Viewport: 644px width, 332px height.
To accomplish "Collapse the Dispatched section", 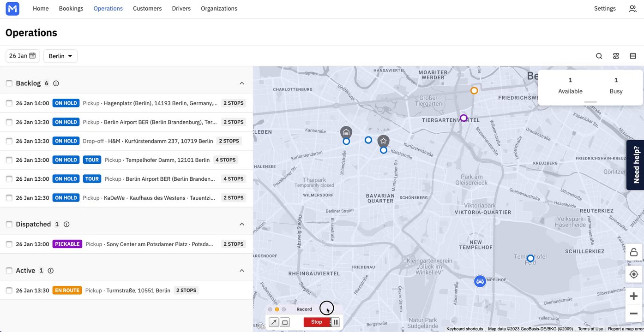I will click(x=242, y=225).
